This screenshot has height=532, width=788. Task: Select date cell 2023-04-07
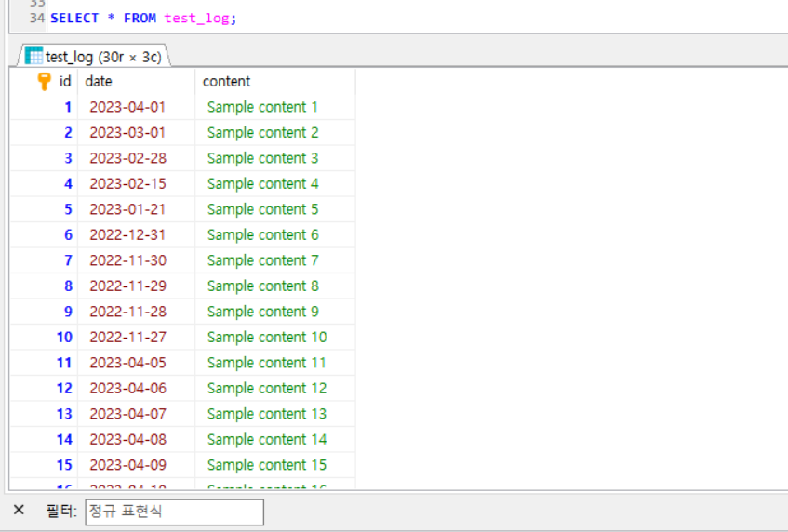(136, 415)
